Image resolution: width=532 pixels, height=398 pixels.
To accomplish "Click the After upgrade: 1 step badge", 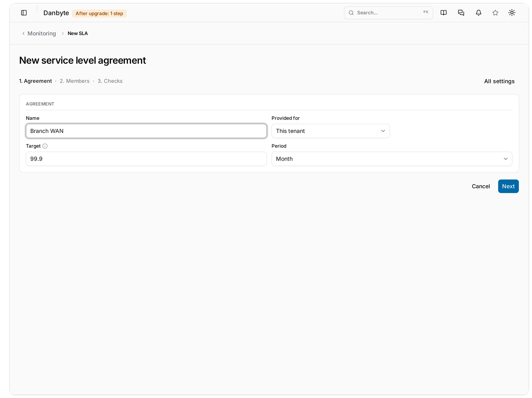I will click(x=99, y=13).
